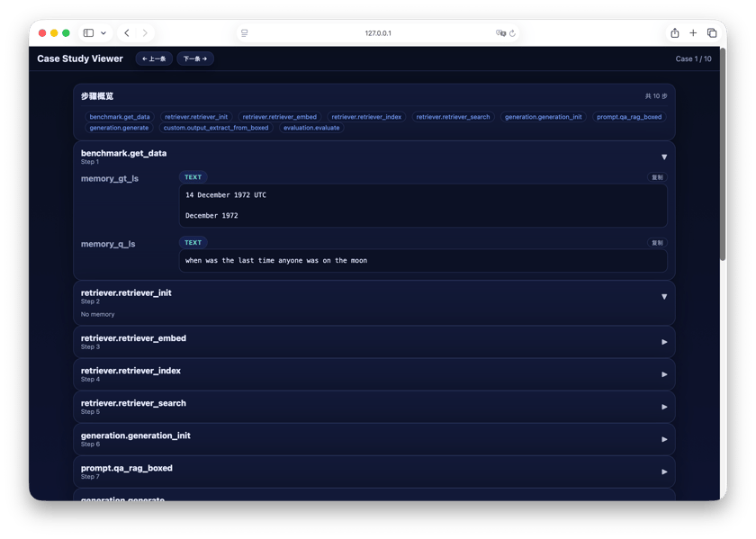This screenshot has width=756, height=539.
Task: Go back using the browser back arrow
Action: point(127,32)
